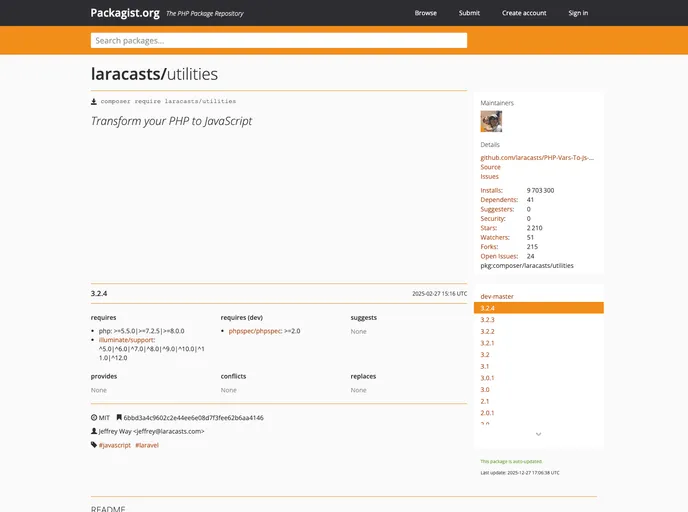Open the Issues link under Details
The image size is (688, 512).
tap(489, 176)
